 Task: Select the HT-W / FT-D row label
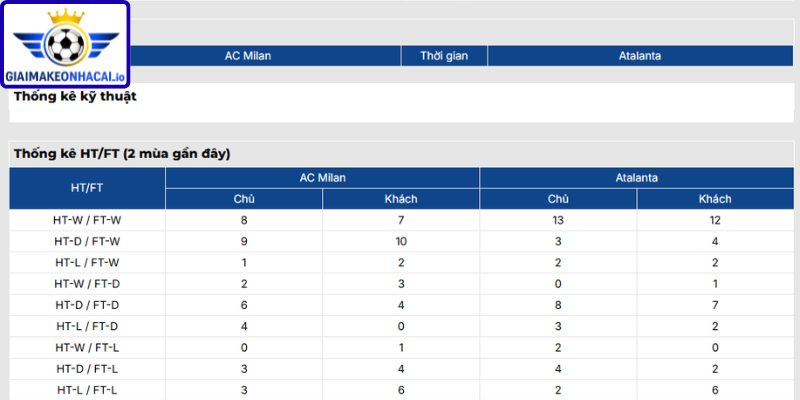click(x=87, y=284)
